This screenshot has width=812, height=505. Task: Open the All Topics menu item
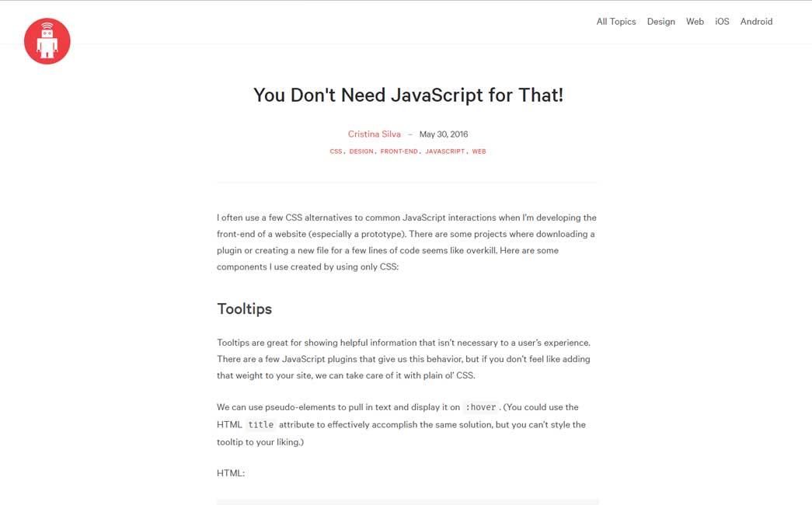coord(615,22)
